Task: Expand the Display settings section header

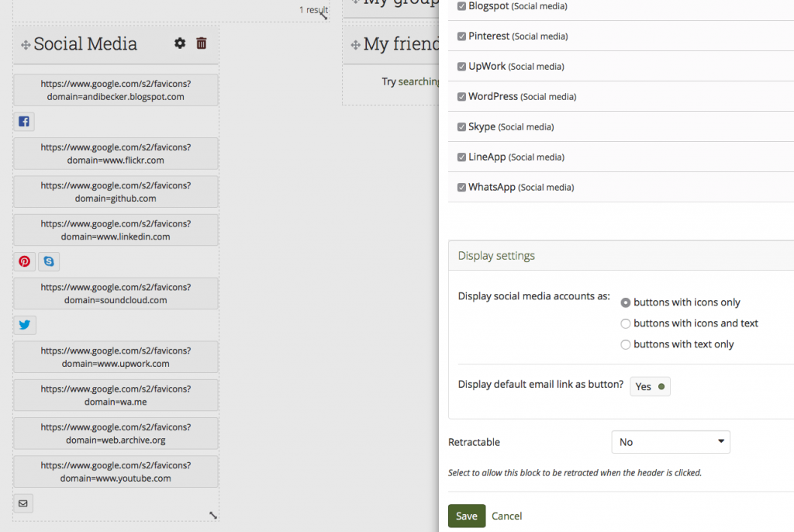Action: click(x=496, y=256)
